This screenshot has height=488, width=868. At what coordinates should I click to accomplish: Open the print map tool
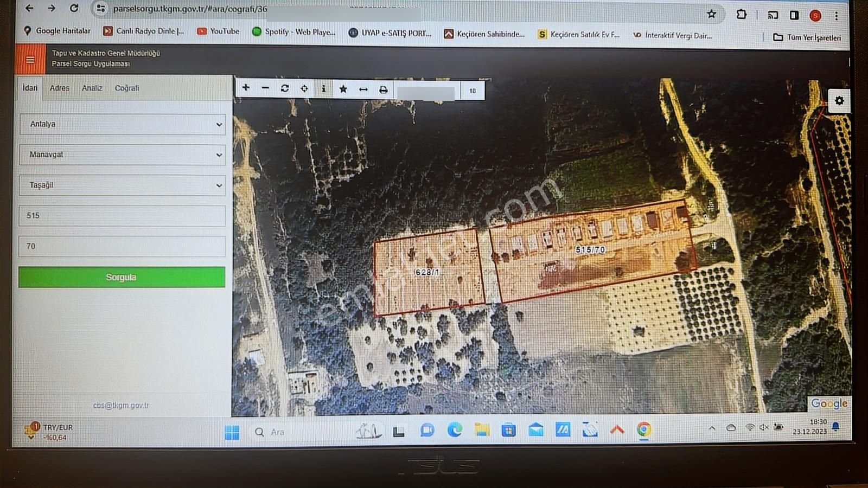tap(383, 88)
